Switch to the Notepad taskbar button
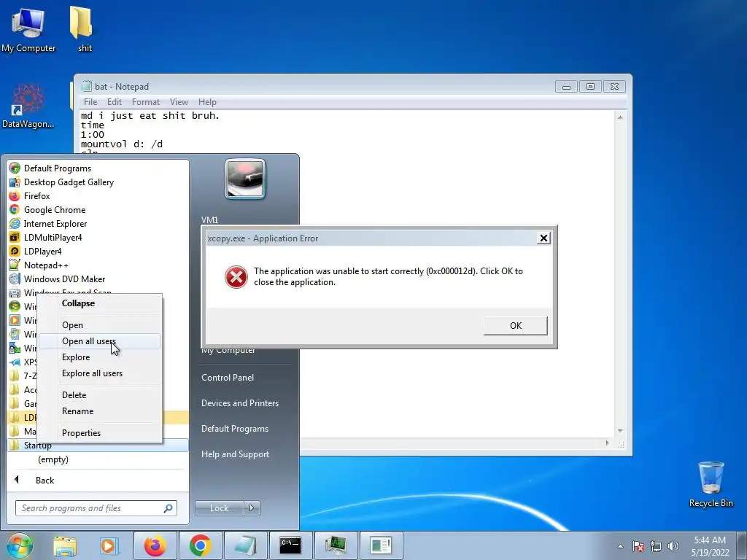 click(x=245, y=545)
